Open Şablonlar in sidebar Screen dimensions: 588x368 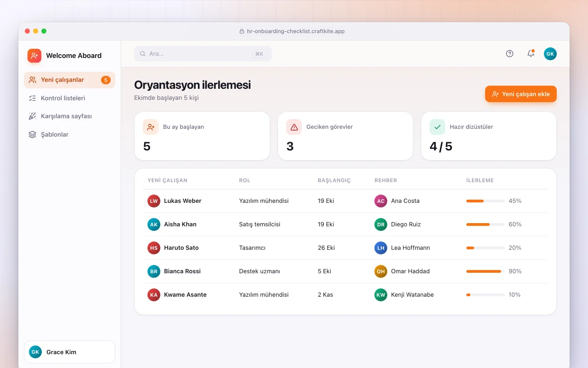(x=69, y=135)
